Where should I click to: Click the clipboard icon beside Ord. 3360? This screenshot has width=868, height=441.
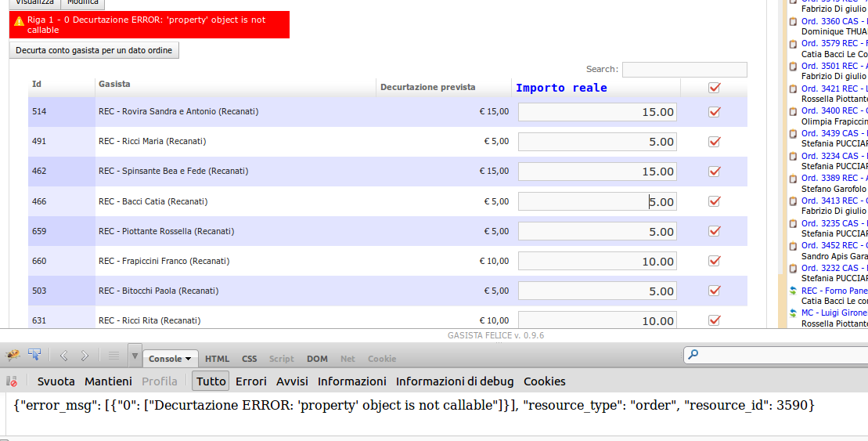pos(793,21)
